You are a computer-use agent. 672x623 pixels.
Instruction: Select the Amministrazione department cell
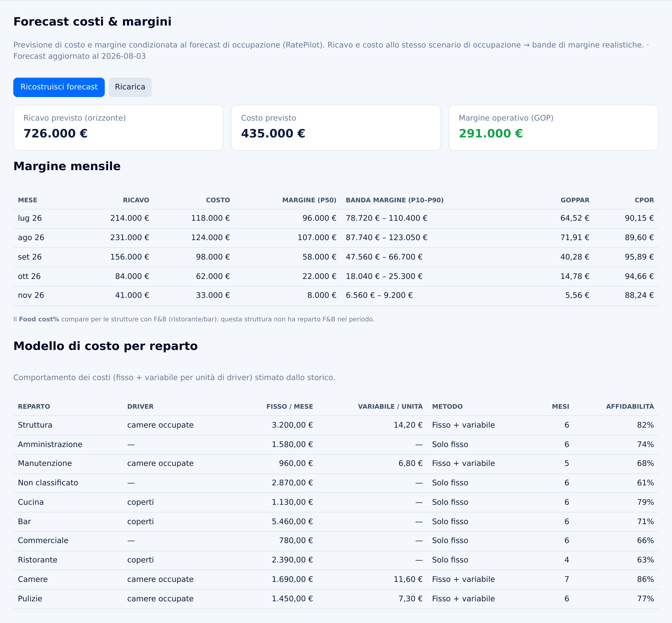[50, 444]
